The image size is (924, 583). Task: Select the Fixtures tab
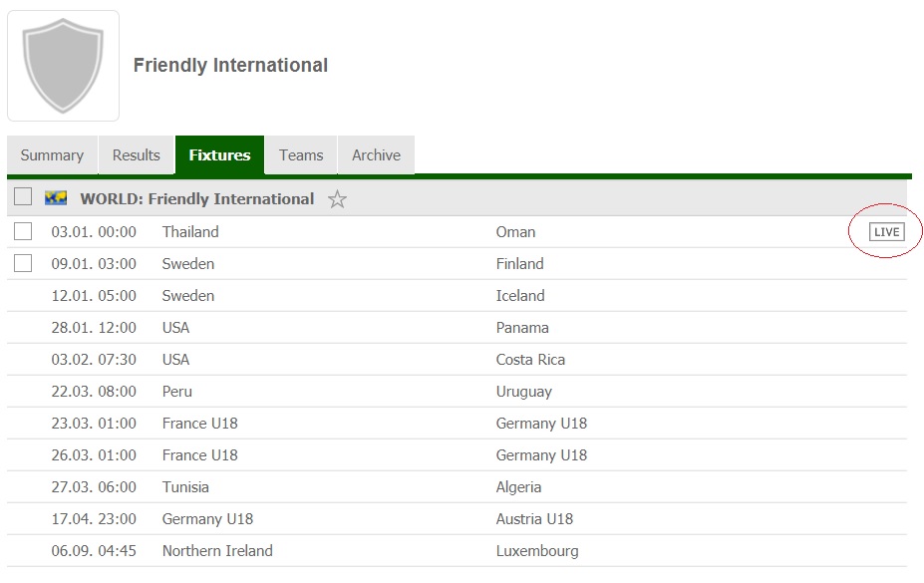(x=219, y=155)
